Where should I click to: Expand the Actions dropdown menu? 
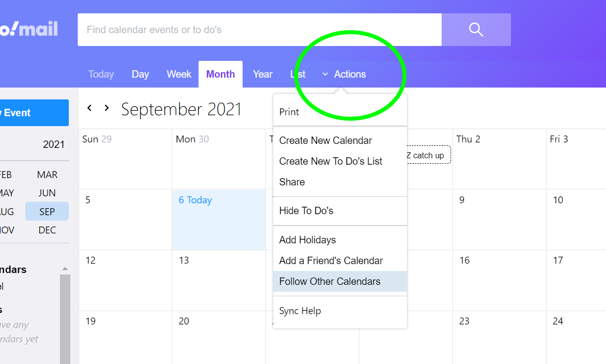(x=345, y=74)
